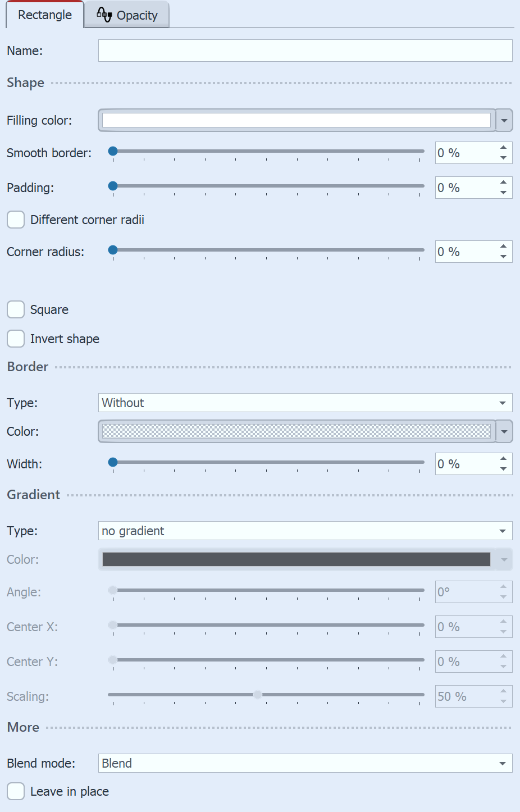
Task: Open the Filling color picker dropdown
Action: click(x=504, y=120)
